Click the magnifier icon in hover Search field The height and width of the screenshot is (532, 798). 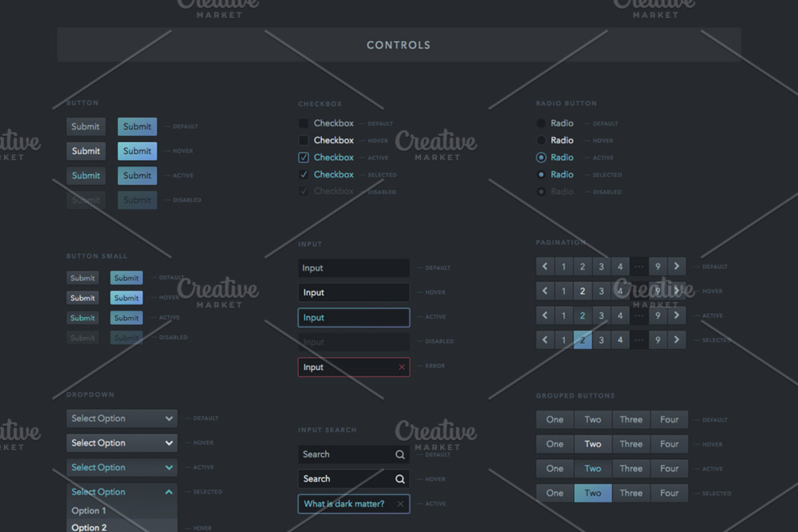coord(400,479)
